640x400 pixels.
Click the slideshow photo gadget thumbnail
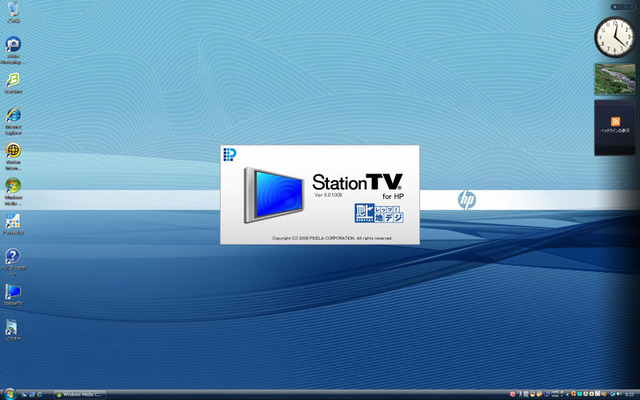coord(615,79)
